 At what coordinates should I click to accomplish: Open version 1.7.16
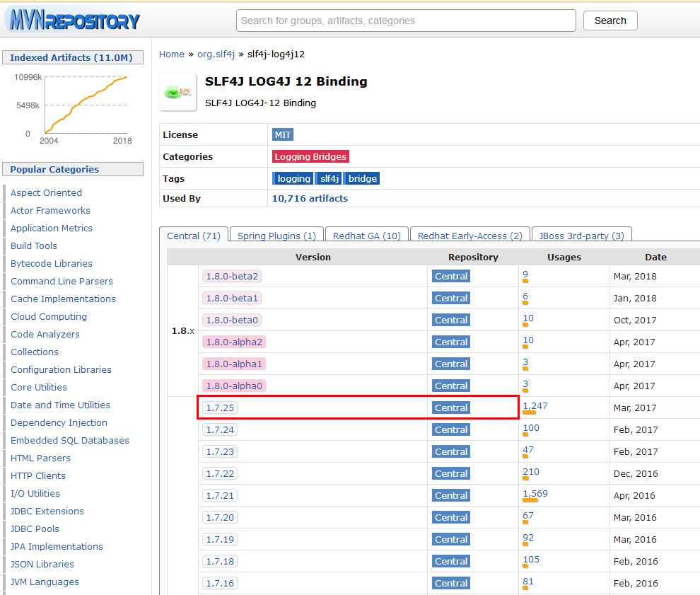pos(220,582)
